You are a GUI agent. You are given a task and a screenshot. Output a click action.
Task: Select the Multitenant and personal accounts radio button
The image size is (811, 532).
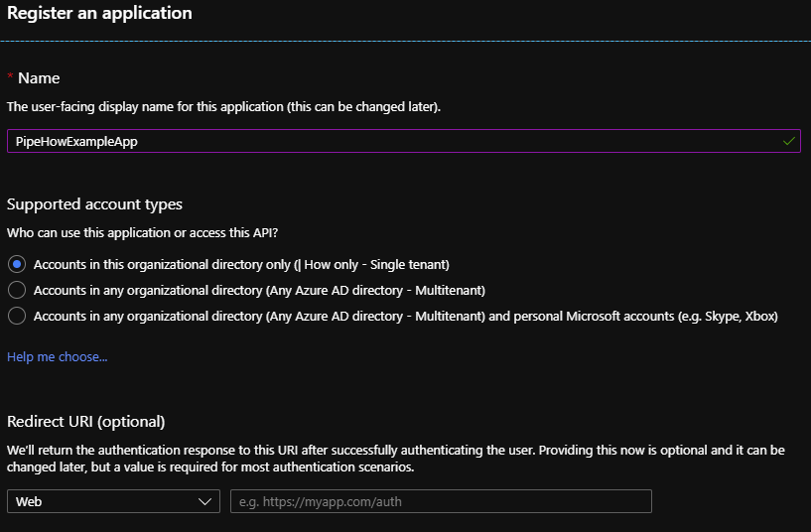coord(16,316)
